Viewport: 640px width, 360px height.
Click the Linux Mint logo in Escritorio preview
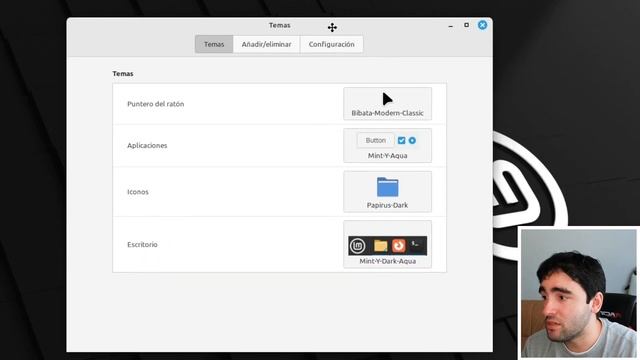pyautogui.click(x=358, y=246)
